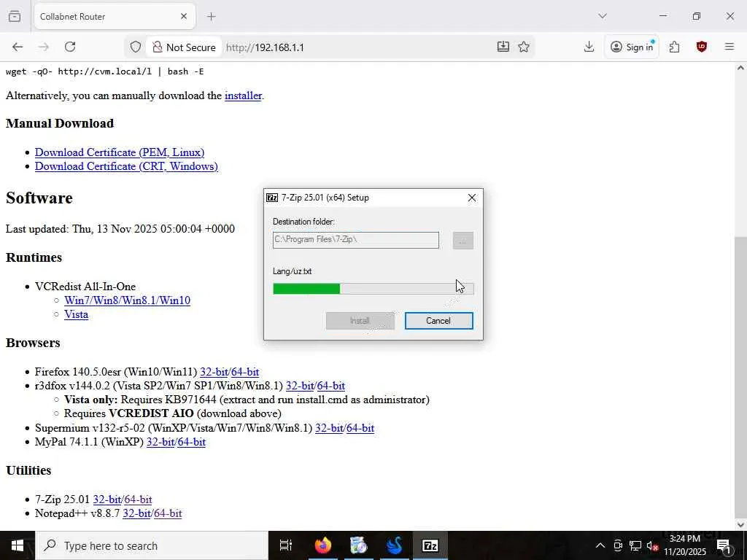Open the uBlock Origin extension icon
This screenshot has height=560, width=747.
pos(701,47)
